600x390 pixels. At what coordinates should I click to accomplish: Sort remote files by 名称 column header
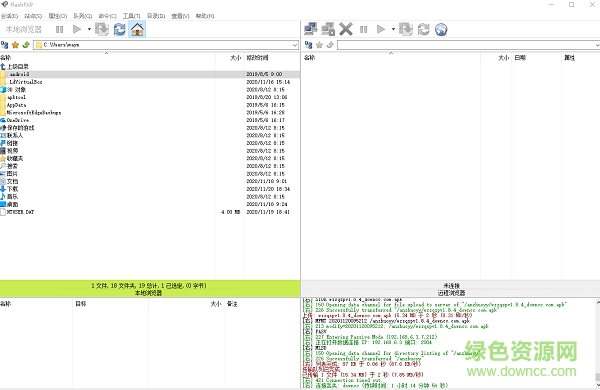click(x=391, y=58)
